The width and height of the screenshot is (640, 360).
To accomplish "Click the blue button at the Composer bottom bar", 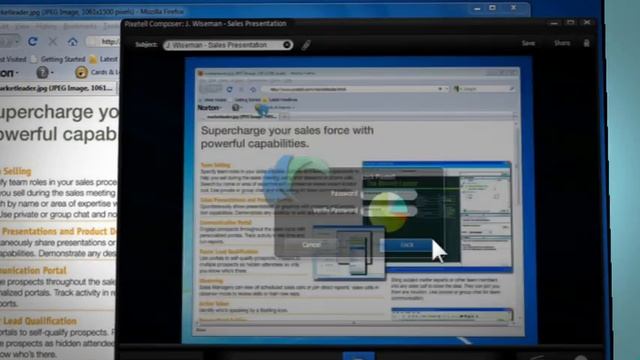I will (x=358, y=356).
